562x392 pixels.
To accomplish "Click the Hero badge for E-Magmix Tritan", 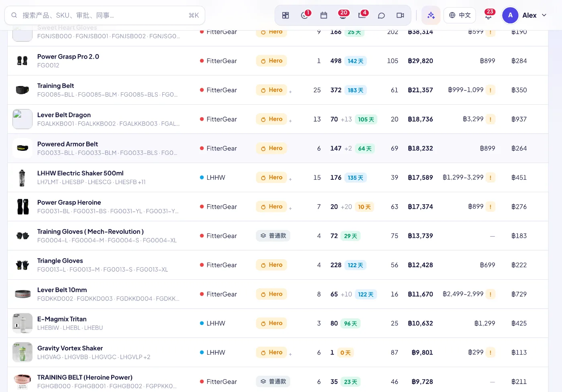I will click(271, 323).
